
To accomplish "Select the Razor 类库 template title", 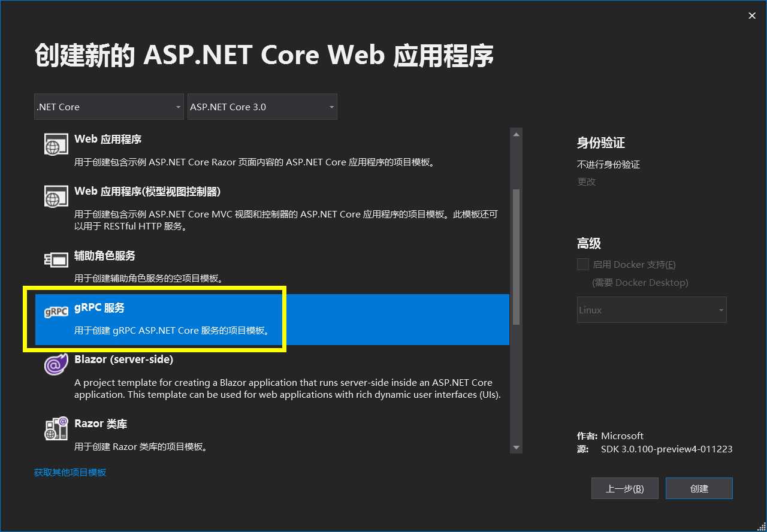I will click(x=101, y=424).
